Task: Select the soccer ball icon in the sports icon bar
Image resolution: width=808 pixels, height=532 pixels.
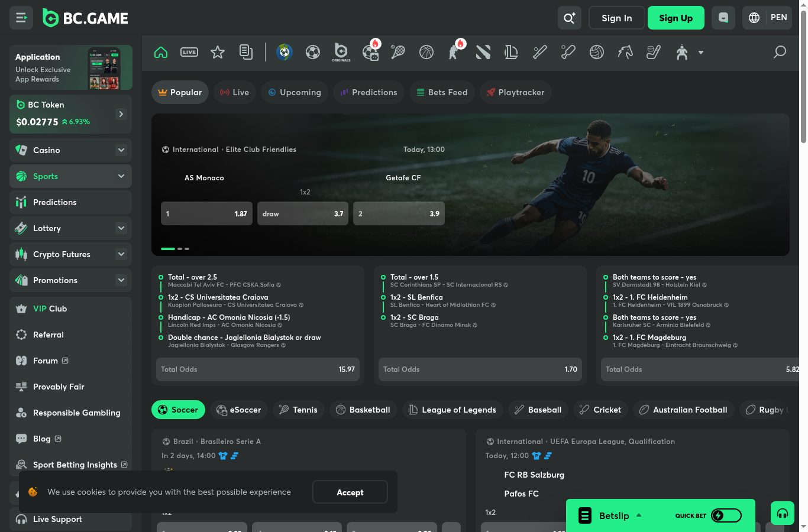Action: (x=313, y=52)
